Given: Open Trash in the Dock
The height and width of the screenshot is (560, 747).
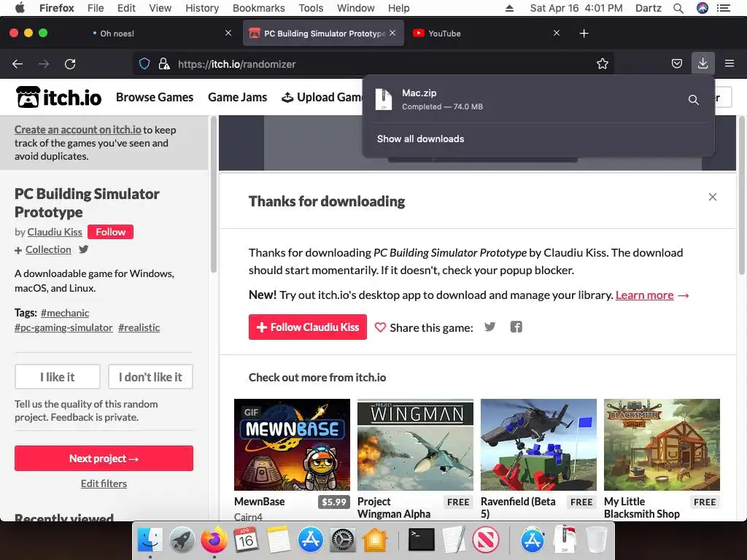Looking at the screenshot, I should tap(597, 540).
